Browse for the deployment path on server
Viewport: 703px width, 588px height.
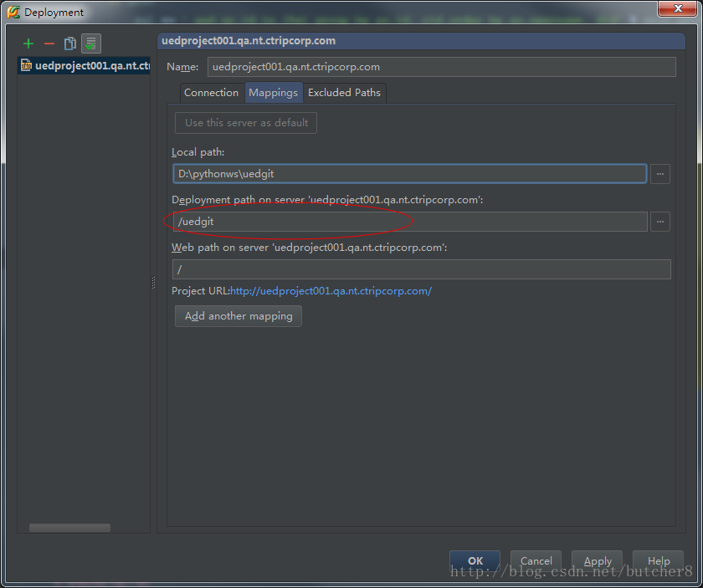660,222
